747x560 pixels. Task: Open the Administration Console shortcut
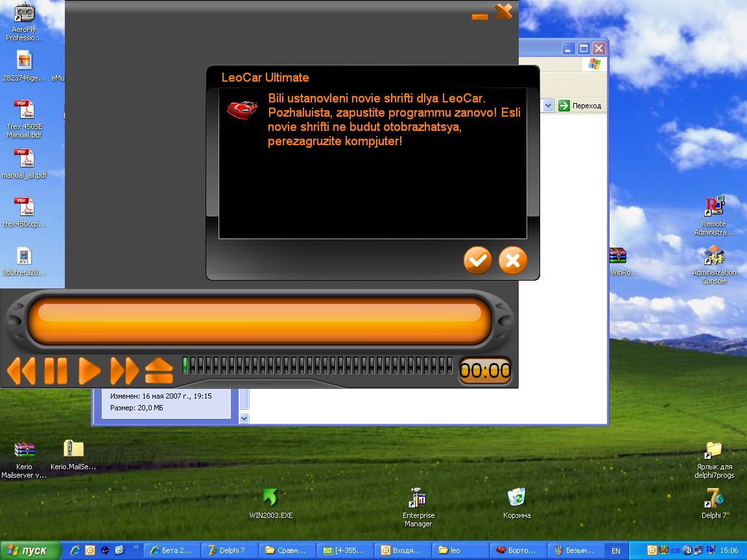[714, 265]
